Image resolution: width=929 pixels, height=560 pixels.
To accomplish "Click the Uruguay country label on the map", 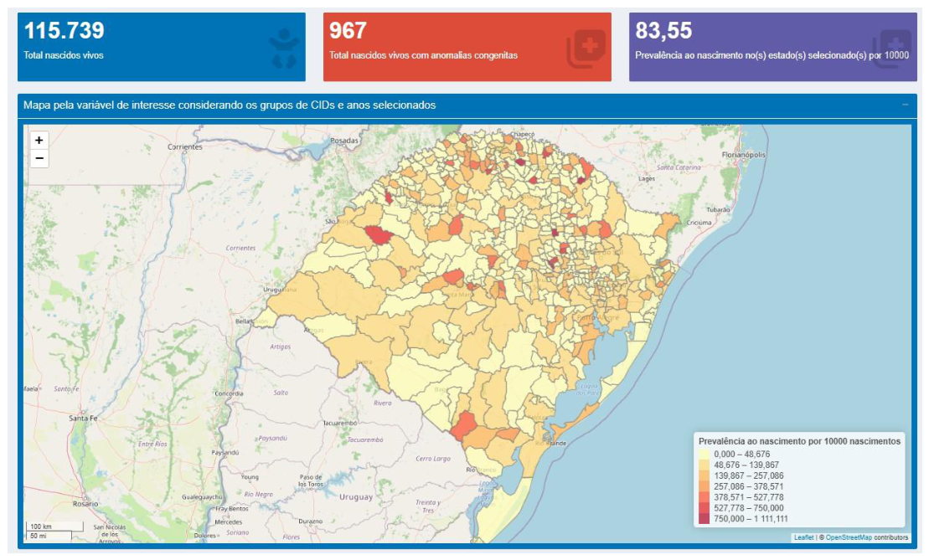I will tap(356, 497).
